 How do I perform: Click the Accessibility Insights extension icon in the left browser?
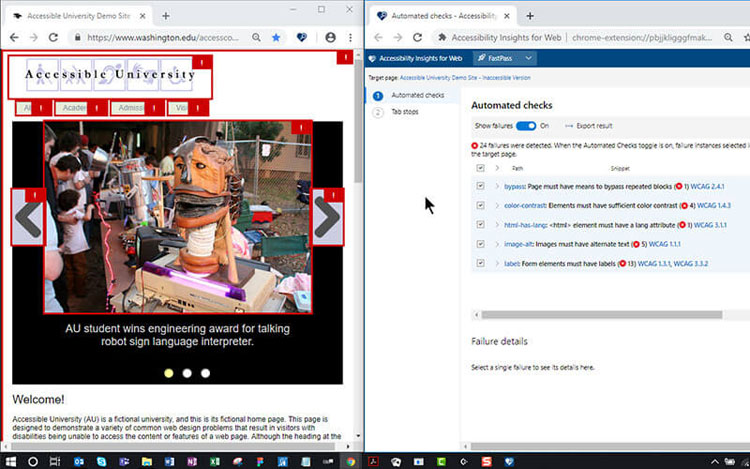point(303,37)
